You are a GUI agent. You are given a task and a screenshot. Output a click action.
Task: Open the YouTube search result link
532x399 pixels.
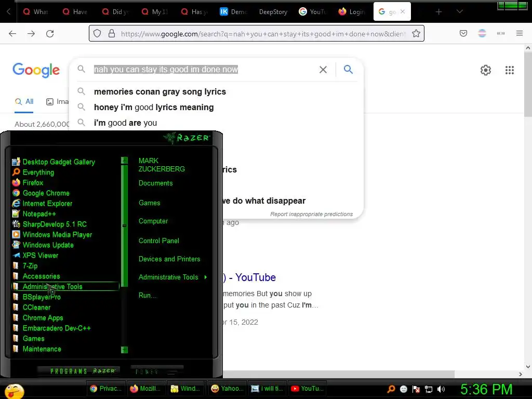pyautogui.click(x=250, y=277)
